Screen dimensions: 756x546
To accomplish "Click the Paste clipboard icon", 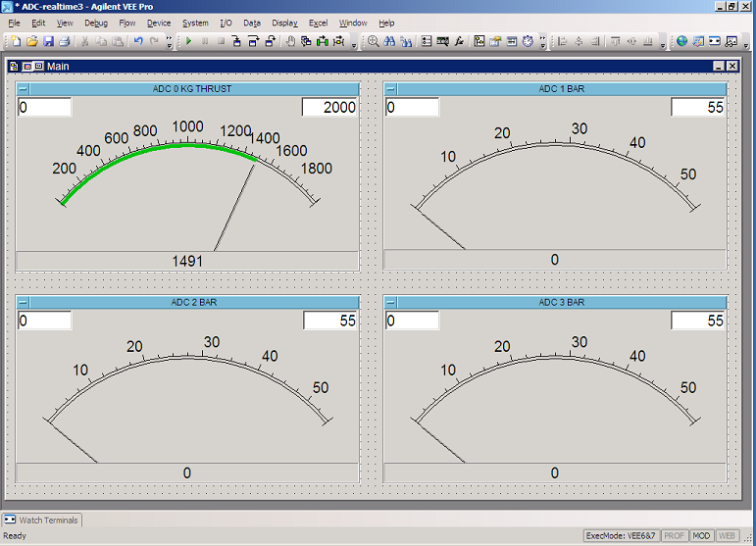I will click(117, 41).
